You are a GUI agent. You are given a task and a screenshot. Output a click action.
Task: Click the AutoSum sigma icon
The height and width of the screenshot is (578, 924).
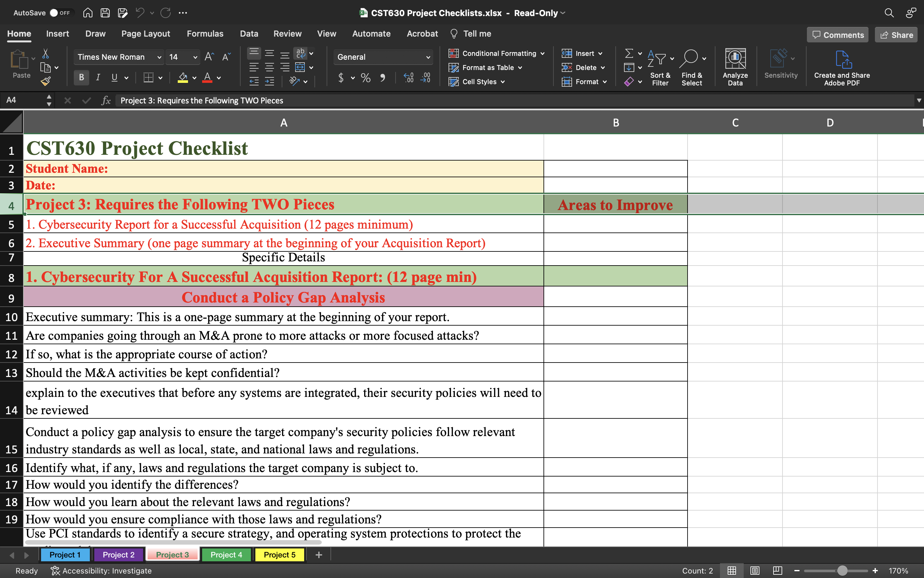pyautogui.click(x=629, y=53)
